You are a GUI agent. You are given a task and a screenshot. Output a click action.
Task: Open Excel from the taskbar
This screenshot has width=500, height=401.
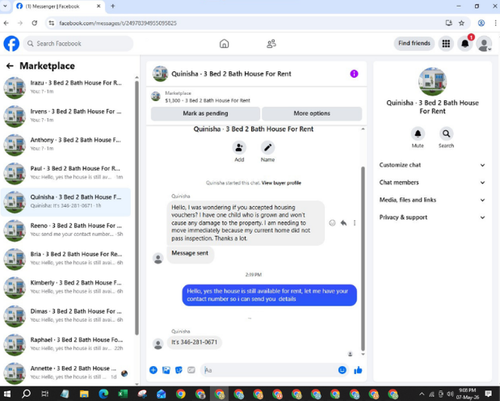point(123,394)
